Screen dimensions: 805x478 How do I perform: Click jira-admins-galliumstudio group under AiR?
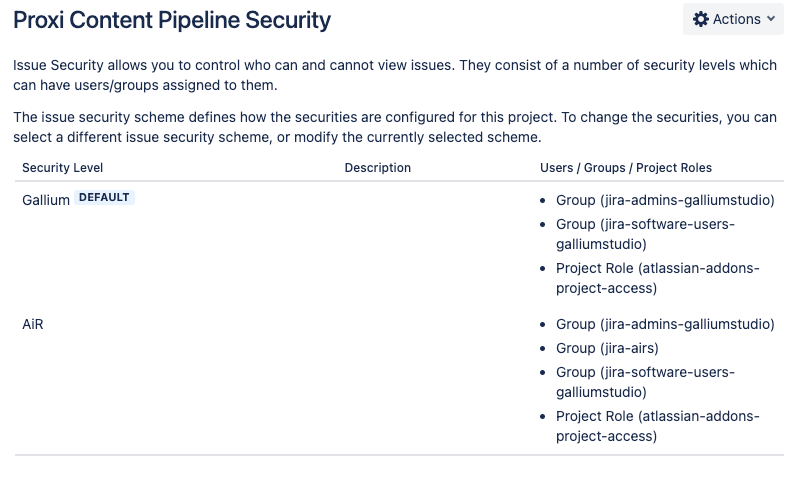coord(665,324)
